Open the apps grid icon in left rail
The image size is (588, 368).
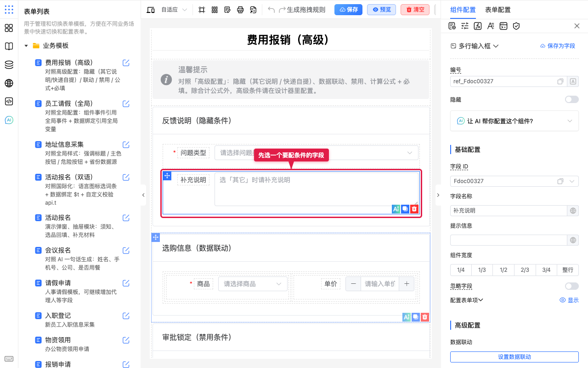[9, 10]
